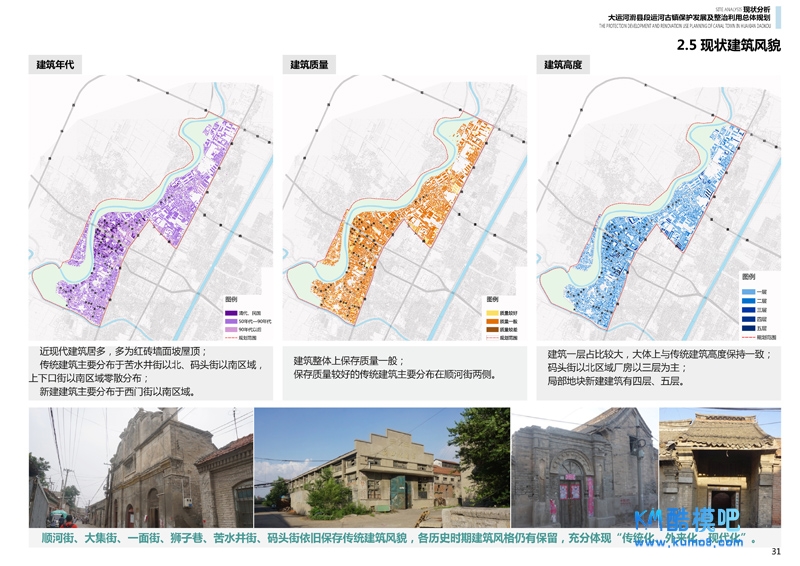Open the rightmost tiled-roof gate photo
This screenshot has height=566, width=800.
tap(719, 467)
